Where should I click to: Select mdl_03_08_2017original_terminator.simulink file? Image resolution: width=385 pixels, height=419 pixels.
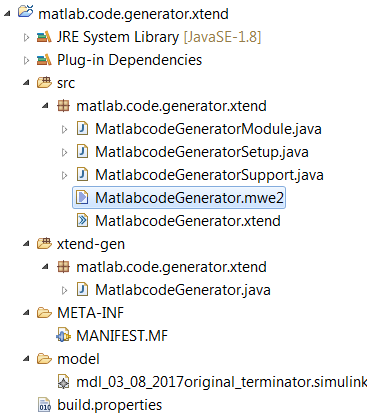coord(222,382)
